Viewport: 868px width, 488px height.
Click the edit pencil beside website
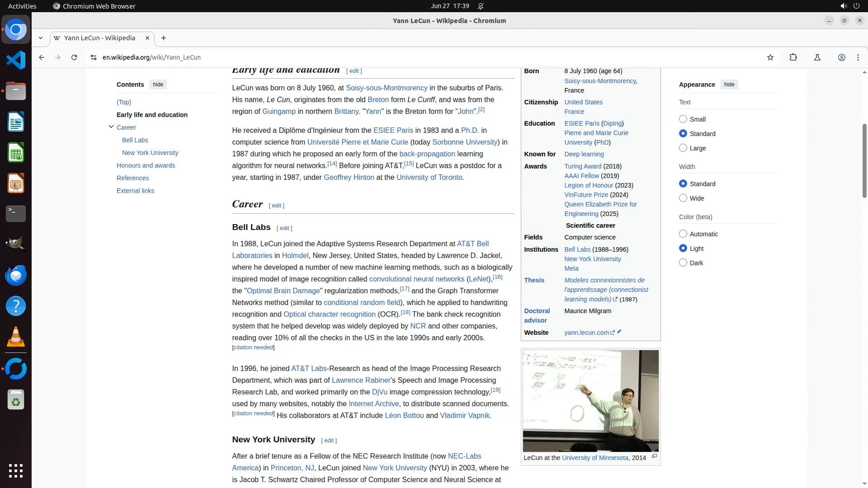click(x=619, y=332)
